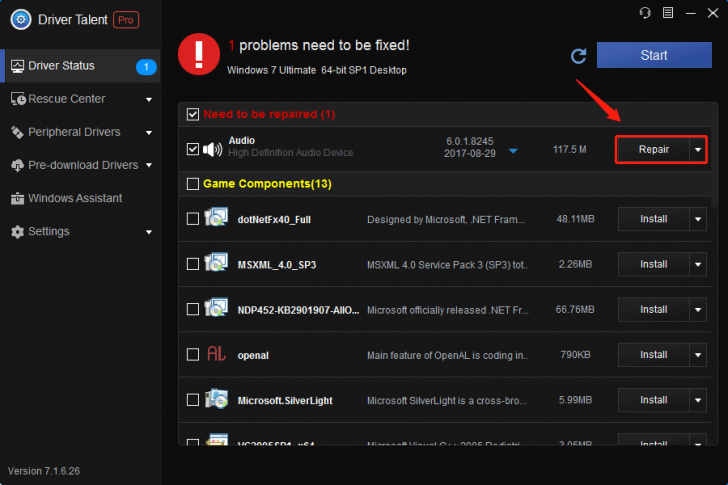Click the Peripheral Drivers plug icon
This screenshot has width=728, height=485.
(x=17, y=132)
